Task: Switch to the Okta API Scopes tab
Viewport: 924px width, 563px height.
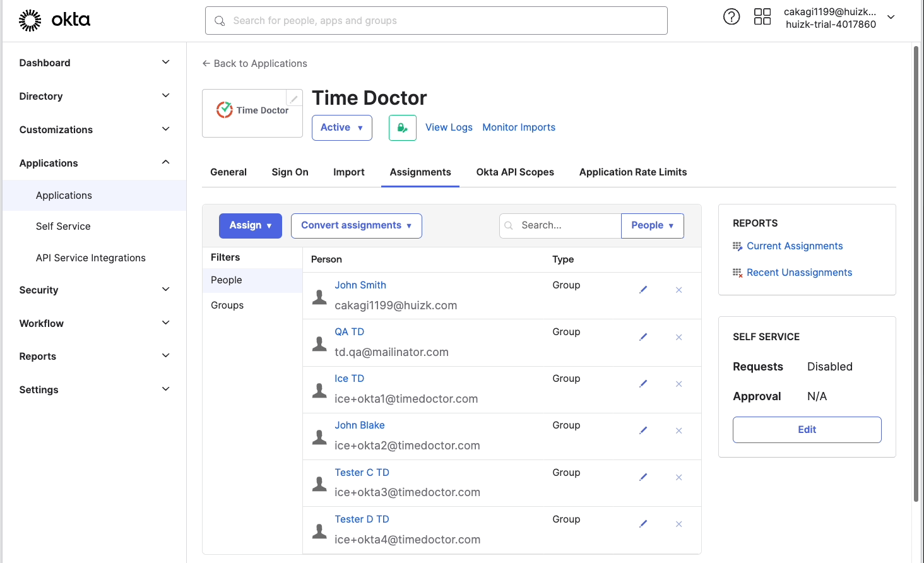Action: (515, 172)
